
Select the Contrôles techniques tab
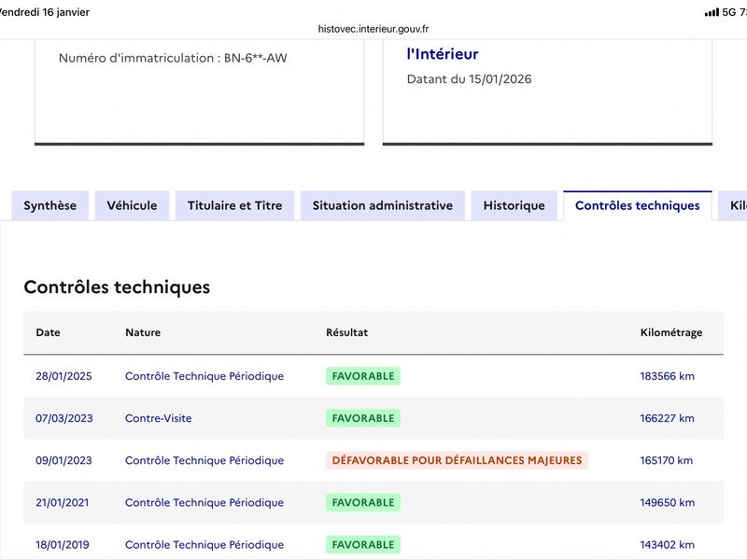point(637,205)
